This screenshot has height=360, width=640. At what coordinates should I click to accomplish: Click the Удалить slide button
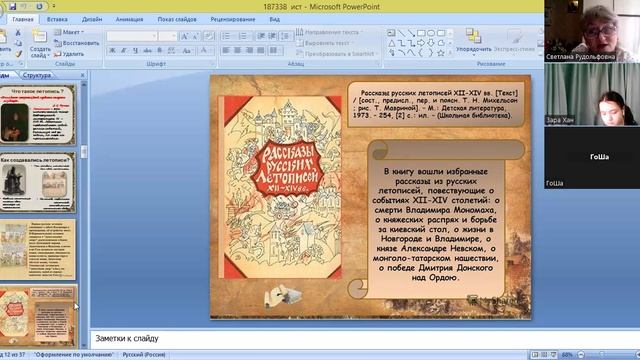point(69,54)
